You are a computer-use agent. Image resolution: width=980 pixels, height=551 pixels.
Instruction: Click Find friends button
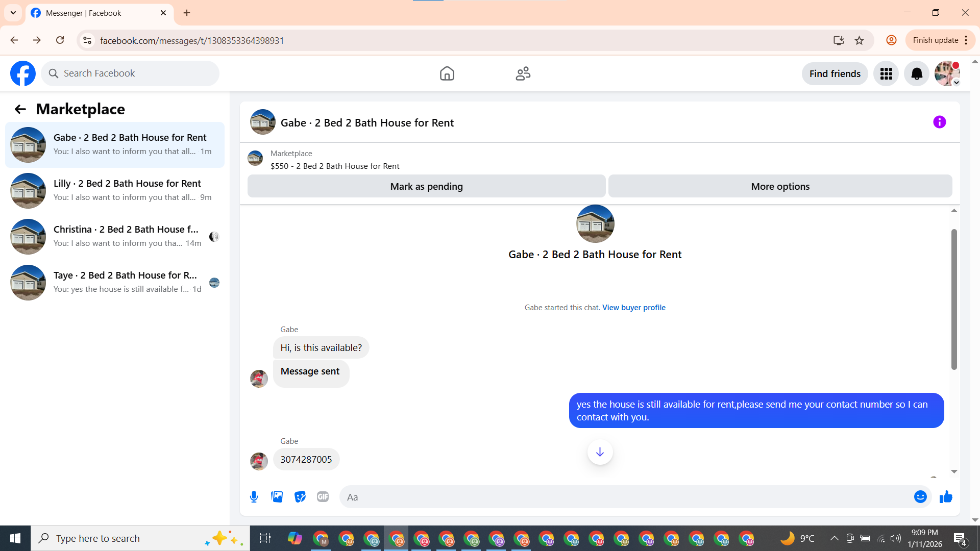[x=835, y=74]
